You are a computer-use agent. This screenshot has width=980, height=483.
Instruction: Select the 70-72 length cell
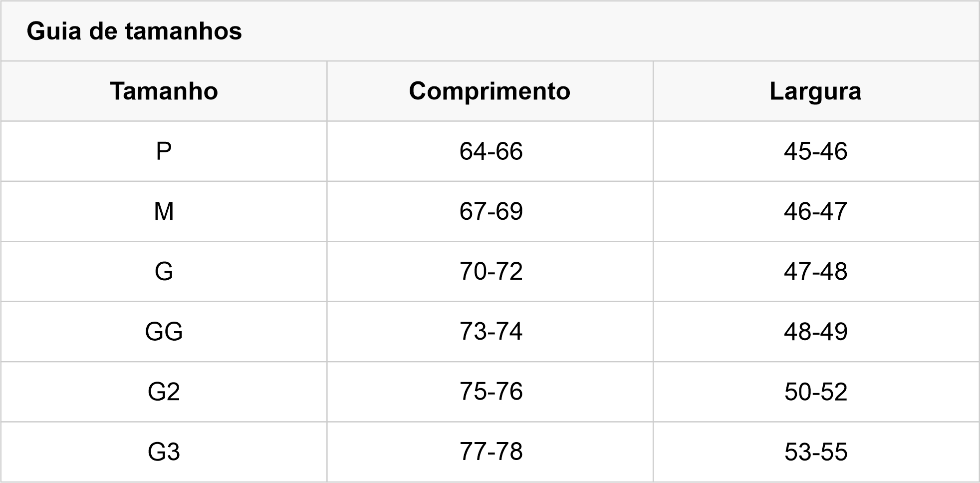tap(490, 272)
